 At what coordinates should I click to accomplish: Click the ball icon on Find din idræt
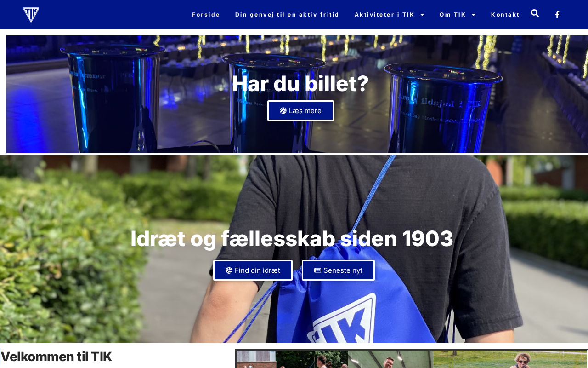click(229, 270)
